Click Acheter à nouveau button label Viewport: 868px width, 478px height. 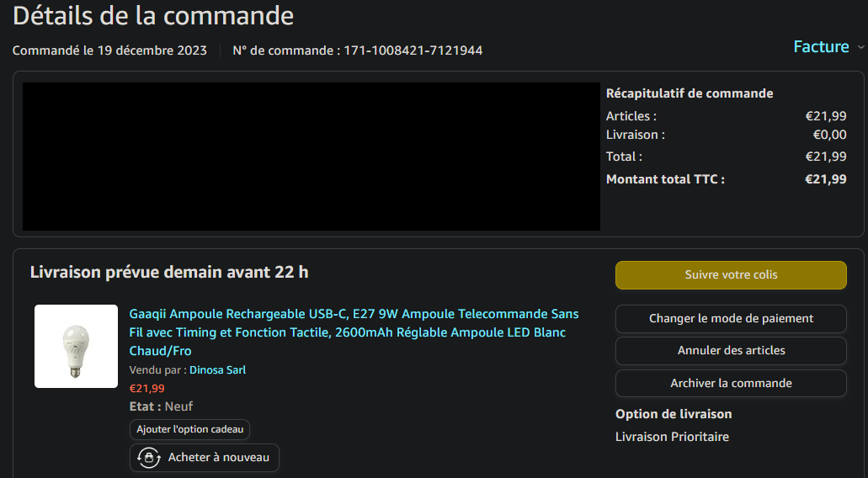point(218,458)
